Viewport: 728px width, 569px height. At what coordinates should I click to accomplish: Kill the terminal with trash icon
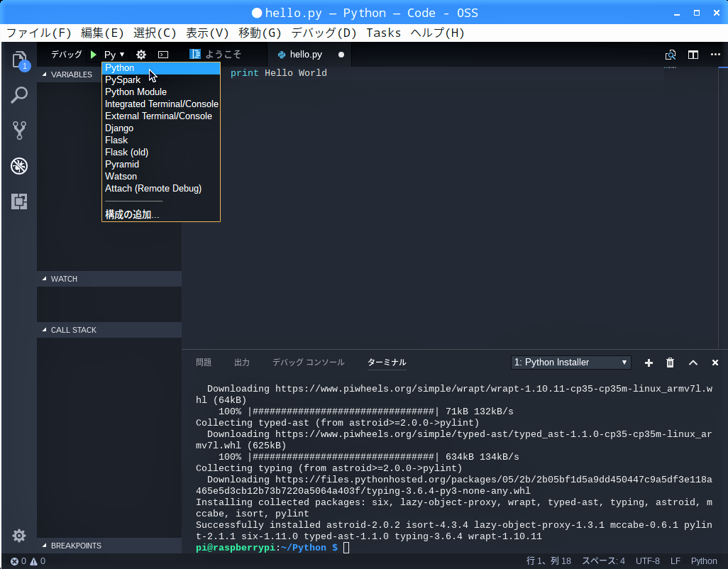coord(670,363)
